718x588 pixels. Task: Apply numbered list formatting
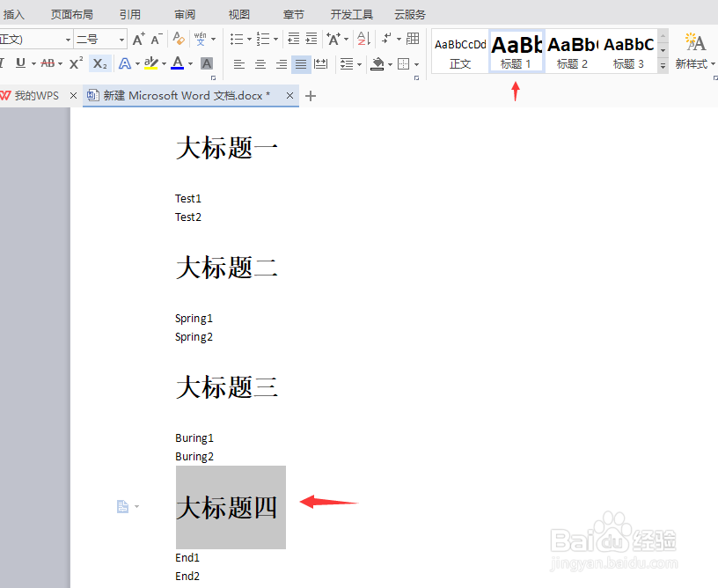[263, 39]
